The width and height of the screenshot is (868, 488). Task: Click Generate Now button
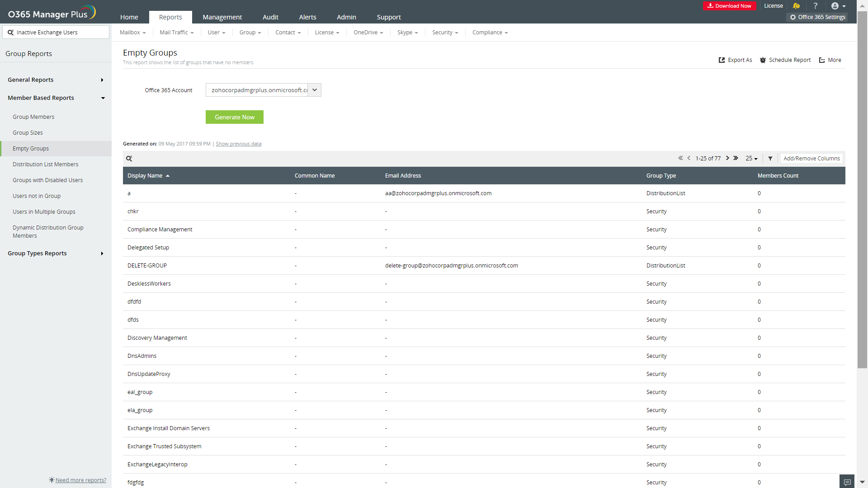[234, 117]
